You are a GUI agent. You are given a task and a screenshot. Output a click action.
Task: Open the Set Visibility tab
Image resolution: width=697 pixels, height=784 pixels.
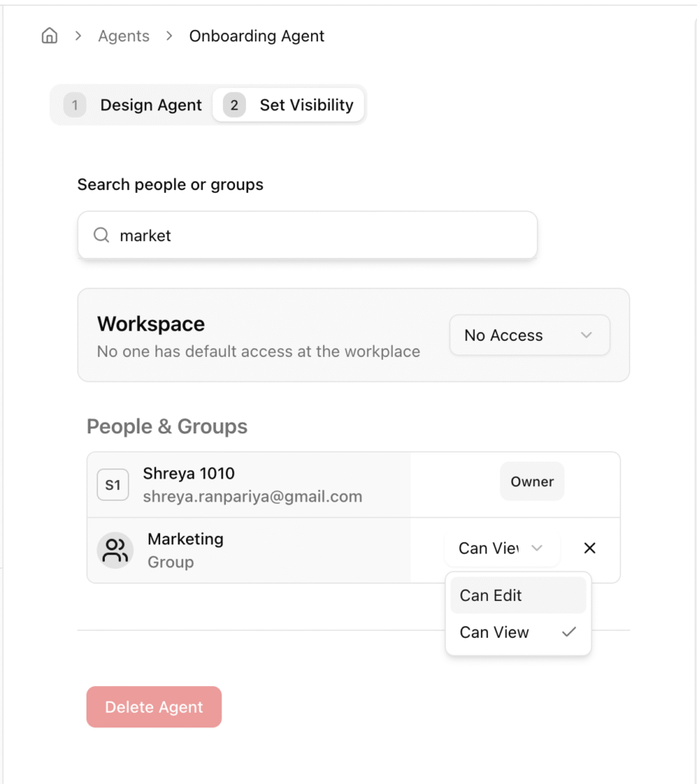click(x=288, y=105)
